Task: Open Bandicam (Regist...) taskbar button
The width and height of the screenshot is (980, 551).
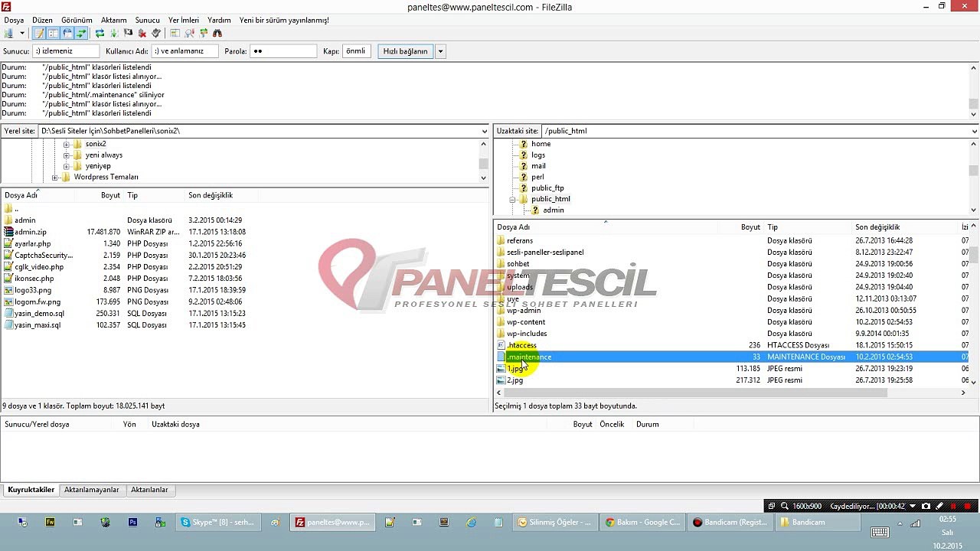Action: coord(730,523)
